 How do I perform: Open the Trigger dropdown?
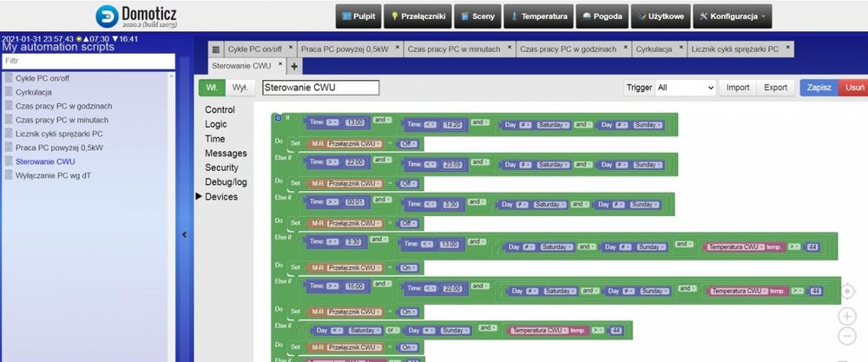click(x=686, y=88)
